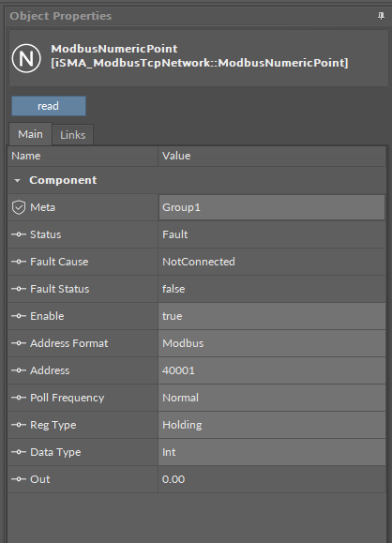
Task: Open the Data Type Int dropdown
Action: (272, 452)
